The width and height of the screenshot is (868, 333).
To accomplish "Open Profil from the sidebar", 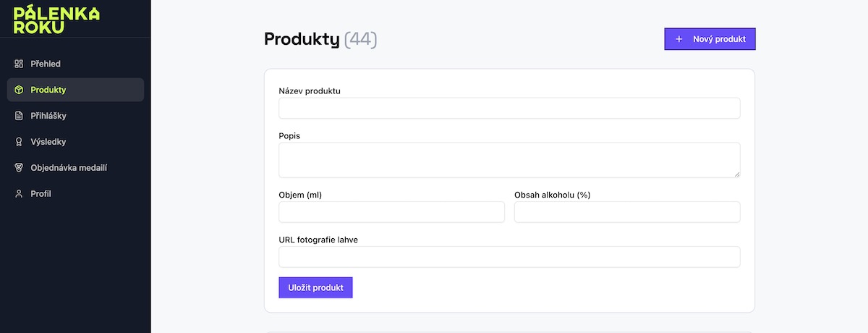I will click(x=75, y=194).
